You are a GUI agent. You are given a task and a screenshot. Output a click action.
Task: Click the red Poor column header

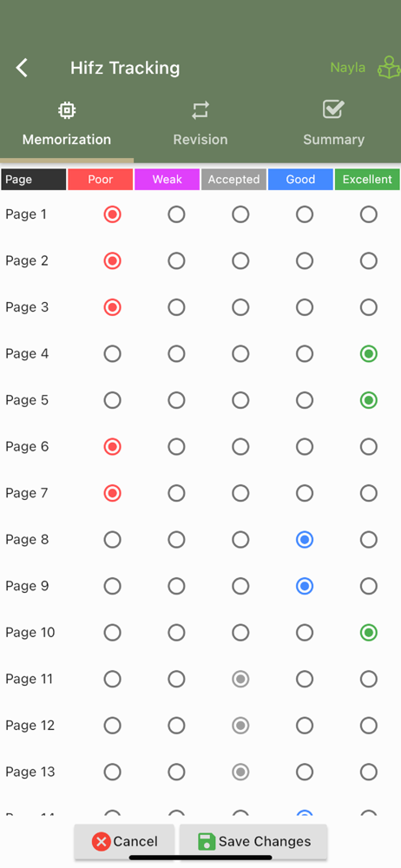(x=101, y=180)
